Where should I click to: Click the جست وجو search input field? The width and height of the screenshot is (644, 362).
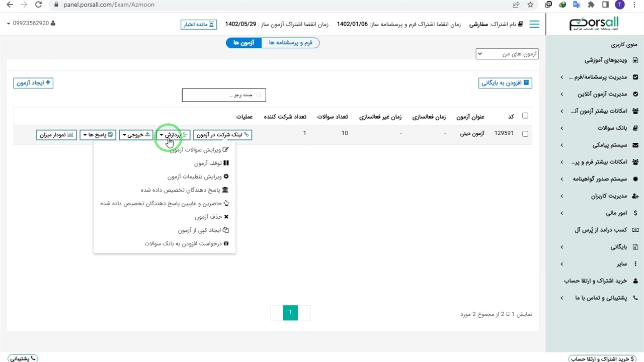point(221,95)
